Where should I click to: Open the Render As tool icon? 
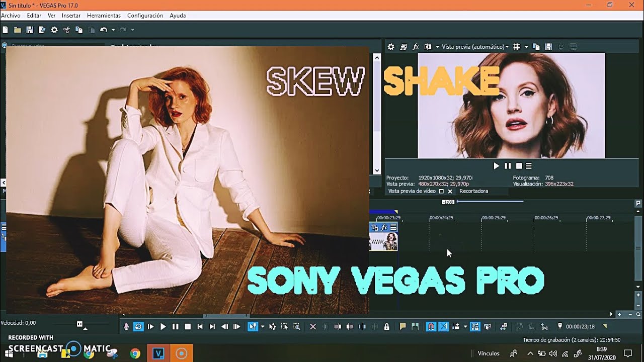[x=42, y=30]
